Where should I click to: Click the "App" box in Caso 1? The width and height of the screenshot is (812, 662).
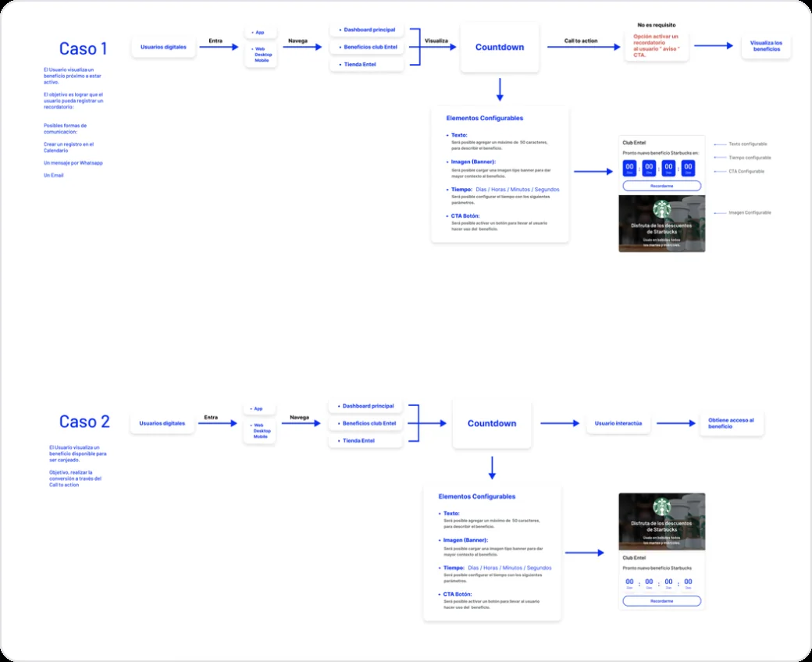[261, 33]
